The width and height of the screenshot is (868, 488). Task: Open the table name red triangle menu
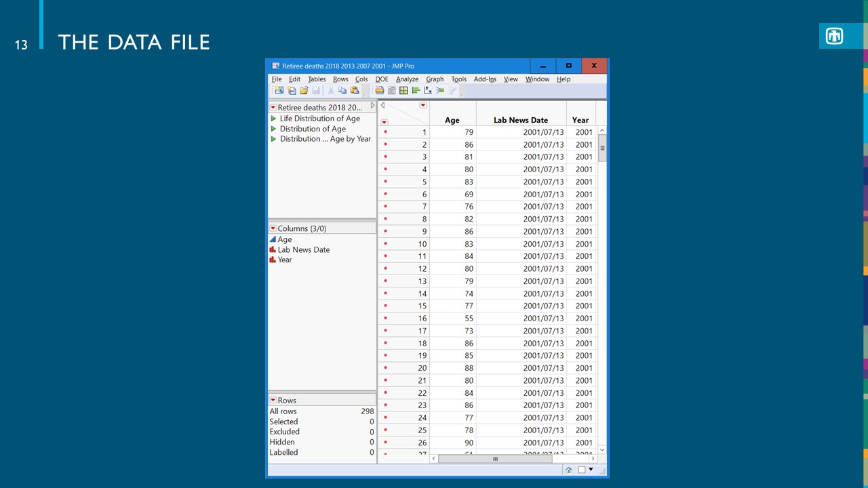click(273, 108)
